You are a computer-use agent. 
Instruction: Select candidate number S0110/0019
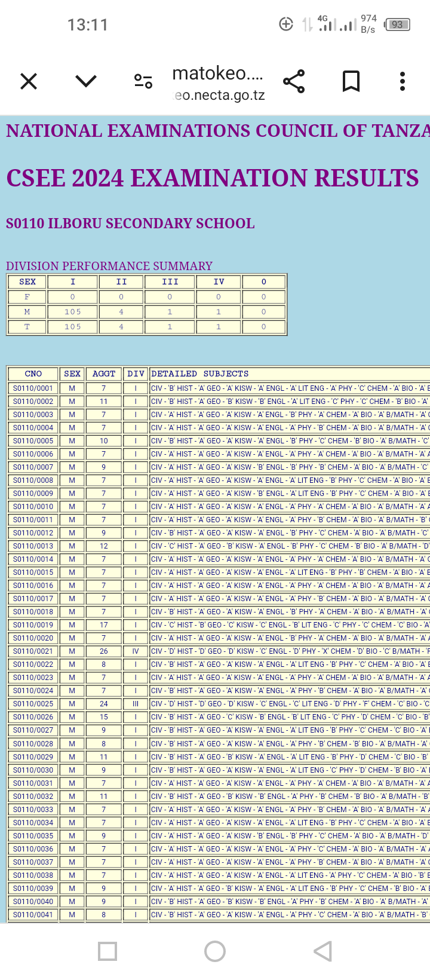(x=33, y=625)
